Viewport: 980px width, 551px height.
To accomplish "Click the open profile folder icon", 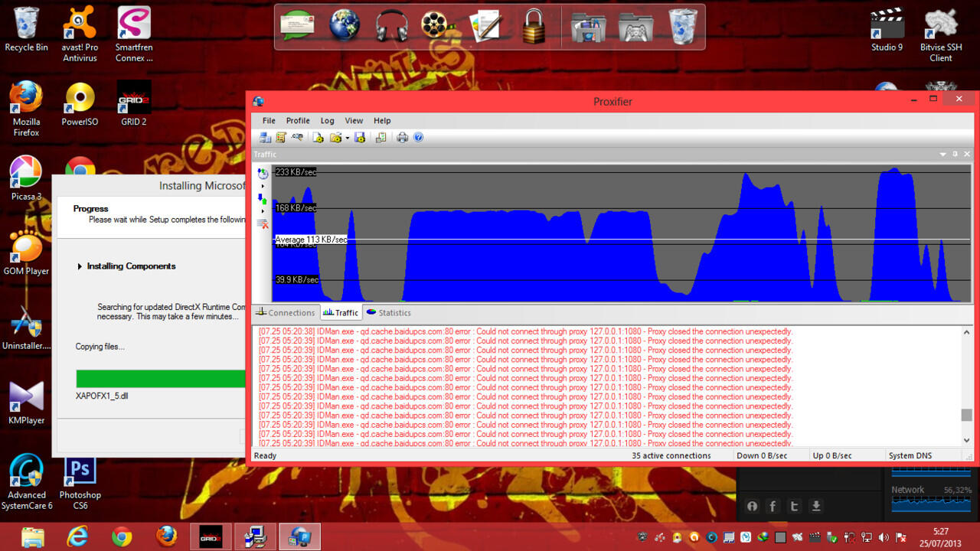I will pos(335,138).
